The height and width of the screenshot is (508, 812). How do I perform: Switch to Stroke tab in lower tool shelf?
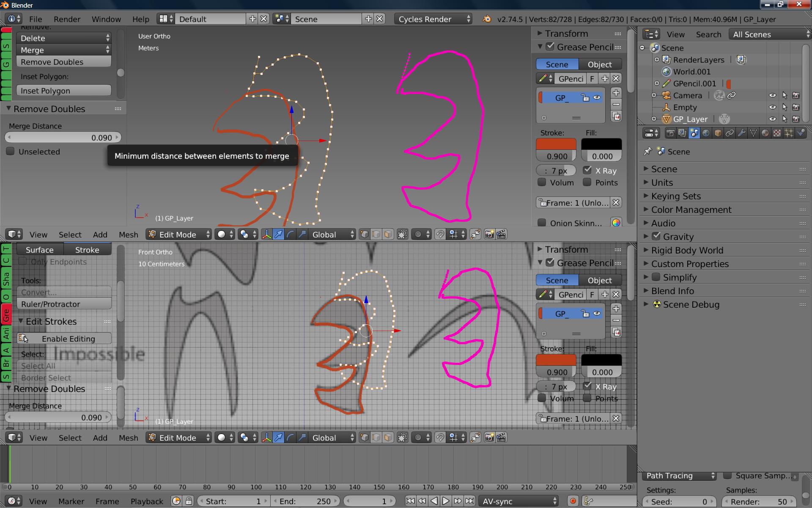87,250
